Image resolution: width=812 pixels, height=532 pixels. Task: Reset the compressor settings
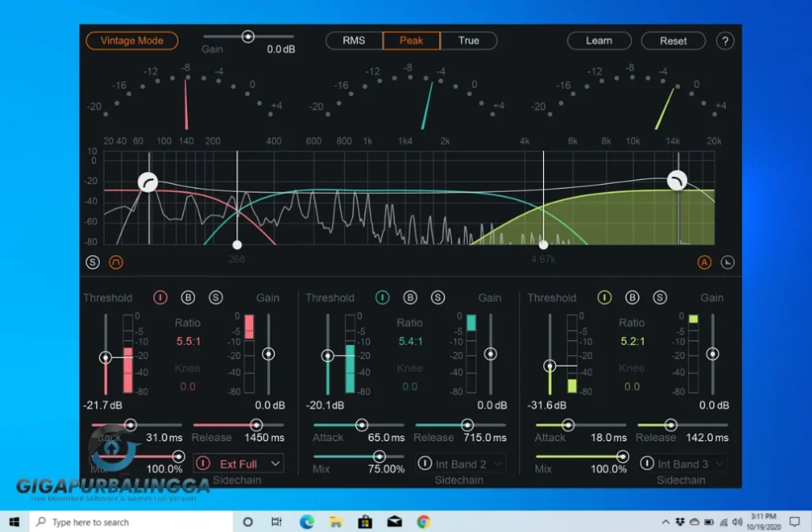pos(672,40)
